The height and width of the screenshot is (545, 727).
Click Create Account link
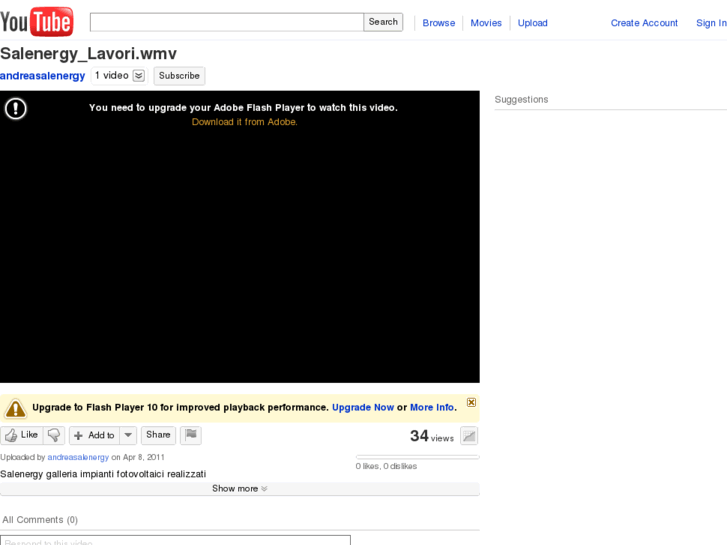pos(644,23)
